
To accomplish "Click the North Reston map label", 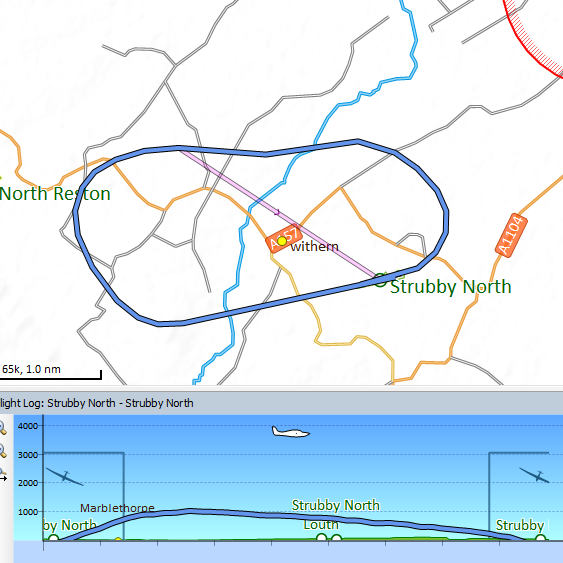I will click(x=55, y=194).
